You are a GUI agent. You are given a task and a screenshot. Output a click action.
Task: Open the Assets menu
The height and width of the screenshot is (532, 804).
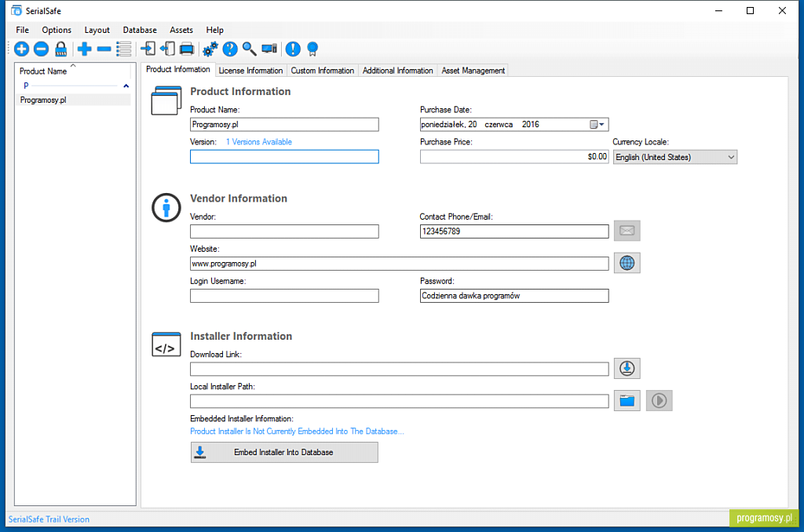pos(181,30)
